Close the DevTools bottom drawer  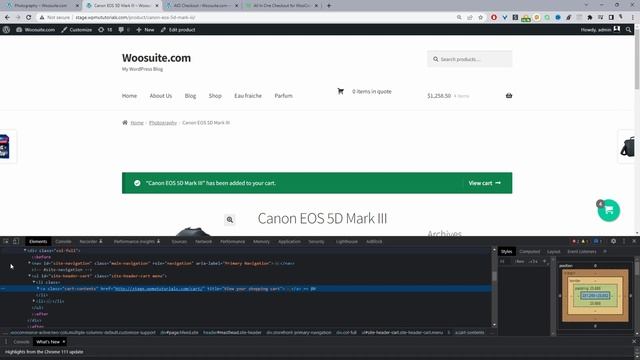click(x=634, y=342)
